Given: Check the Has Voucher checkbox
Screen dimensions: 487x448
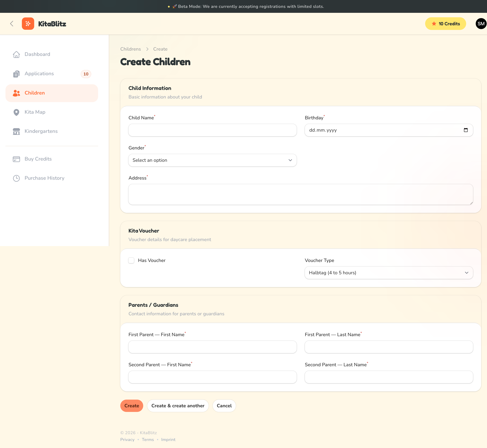Looking at the screenshot, I should click(x=131, y=260).
